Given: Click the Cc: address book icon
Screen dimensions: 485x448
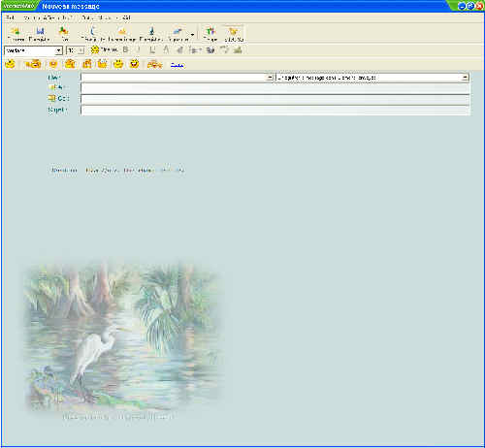Looking at the screenshot, I should tap(51, 98).
